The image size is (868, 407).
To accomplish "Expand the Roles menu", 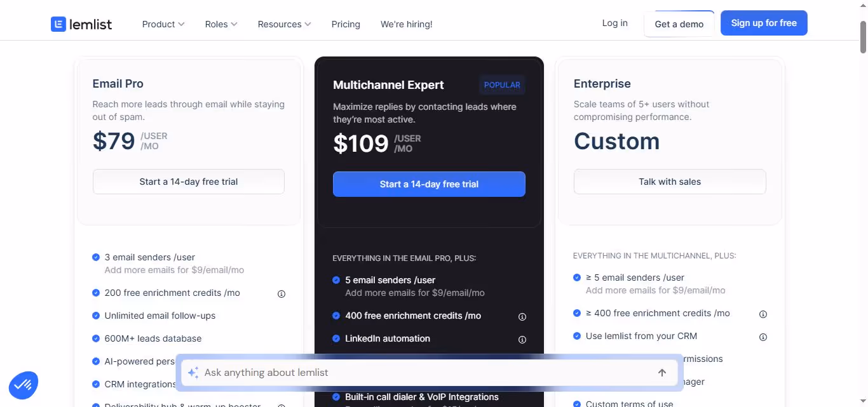I will pyautogui.click(x=221, y=24).
